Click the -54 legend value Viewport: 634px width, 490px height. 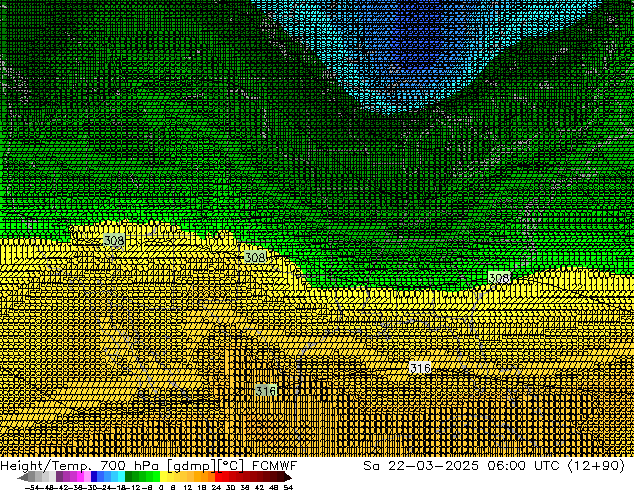click(32, 487)
